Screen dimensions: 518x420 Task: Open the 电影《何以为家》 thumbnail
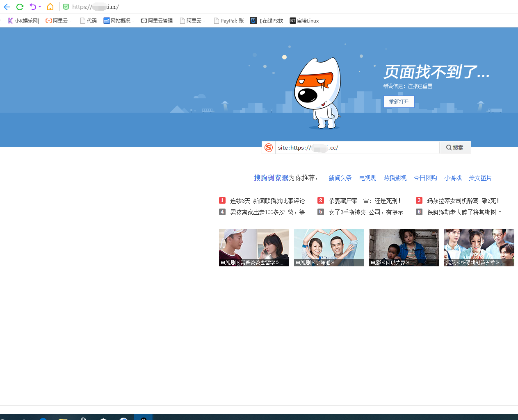pos(404,247)
